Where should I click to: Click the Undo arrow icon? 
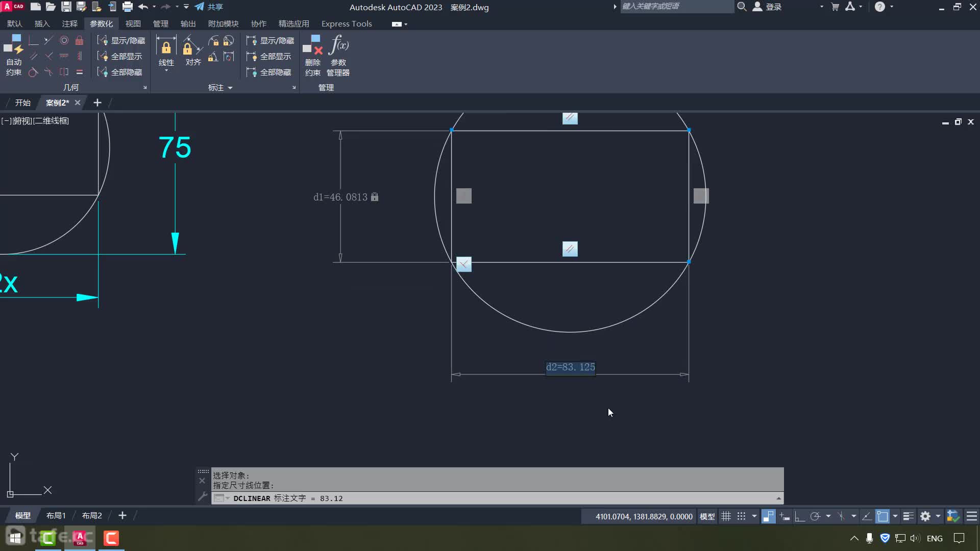pyautogui.click(x=143, y=7)
